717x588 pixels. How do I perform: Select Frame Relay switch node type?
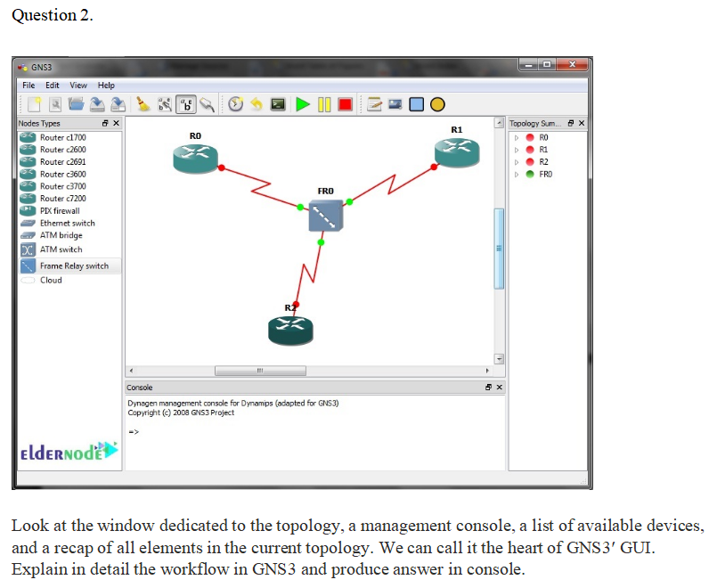pos(69,265)
